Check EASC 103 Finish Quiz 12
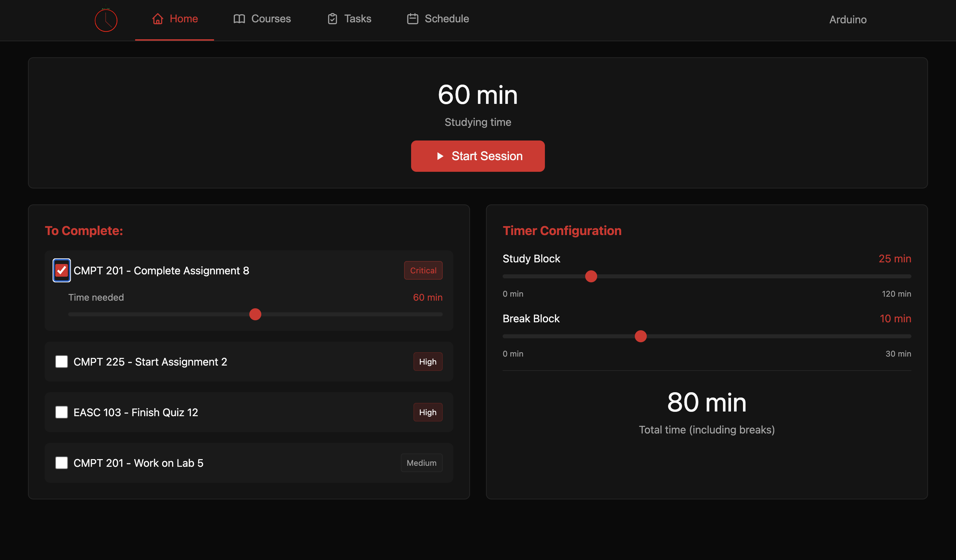Image resolution: width=956 pixels, height=560 pixels. 62,412
